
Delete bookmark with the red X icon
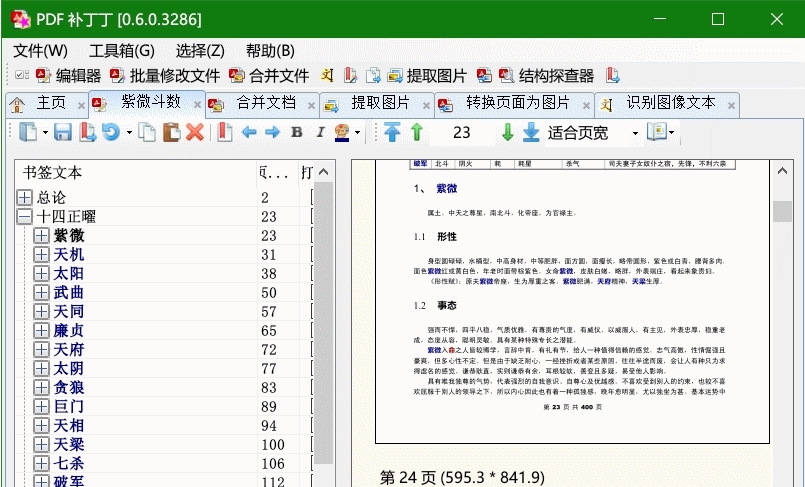tap(195, 132)
